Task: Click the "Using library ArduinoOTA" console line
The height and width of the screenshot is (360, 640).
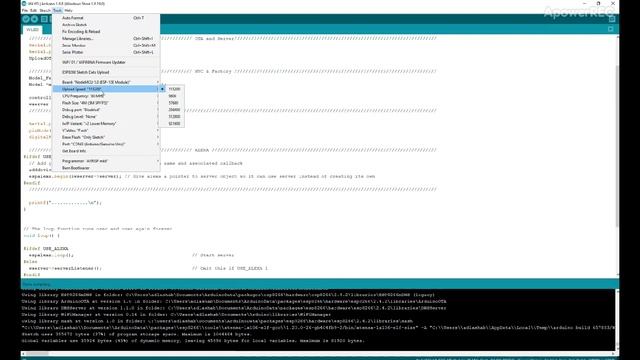Action: 234,301
